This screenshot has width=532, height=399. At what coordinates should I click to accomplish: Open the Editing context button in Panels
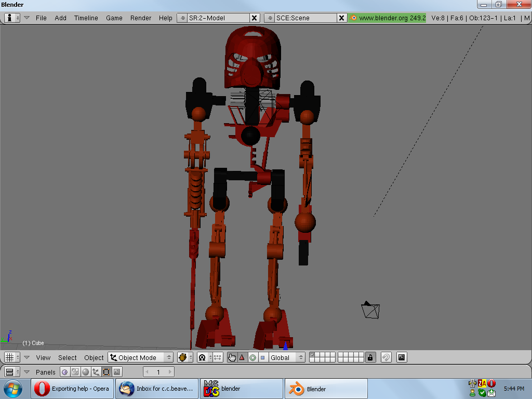(x=105, y=372)
